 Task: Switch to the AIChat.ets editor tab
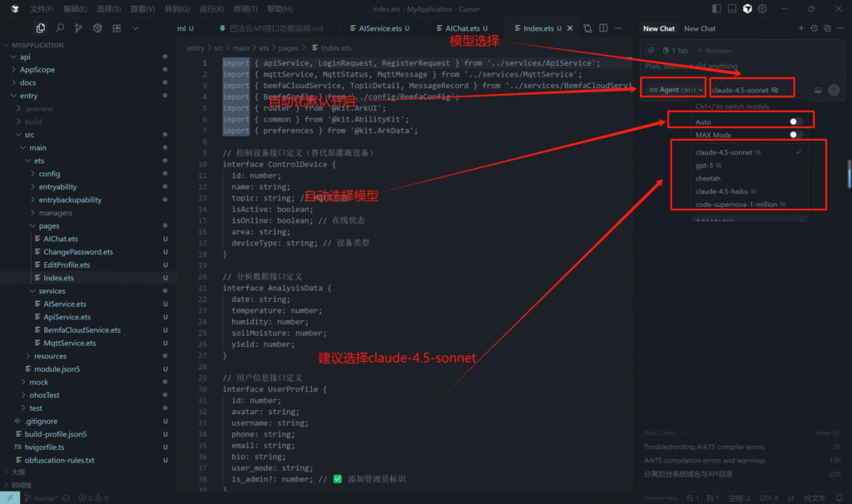click(x=463, y=28)
